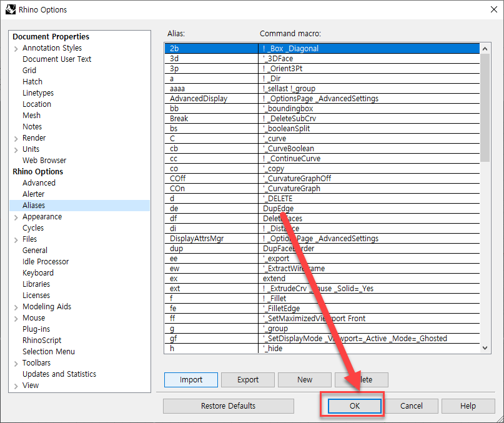Open the RhinoScript page
Viewport: 504px width, 423px height.
click(42, 341)
